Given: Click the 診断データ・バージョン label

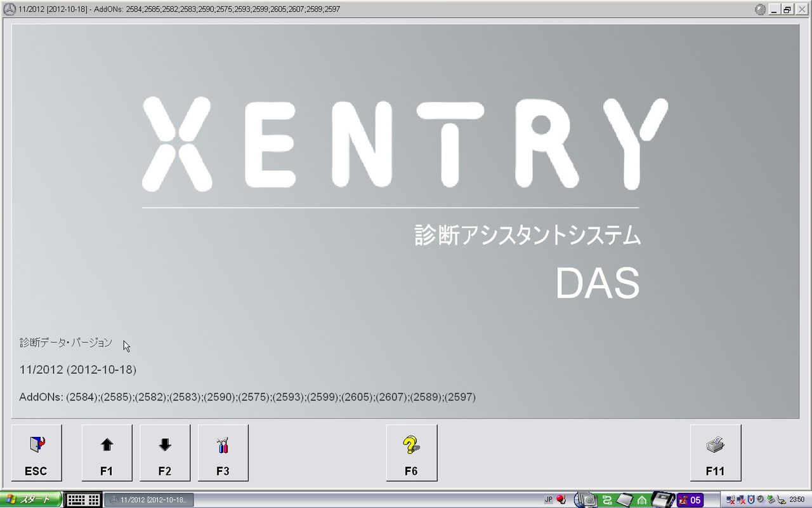Looking at the screenshot, I should click(x=66, y=343).
